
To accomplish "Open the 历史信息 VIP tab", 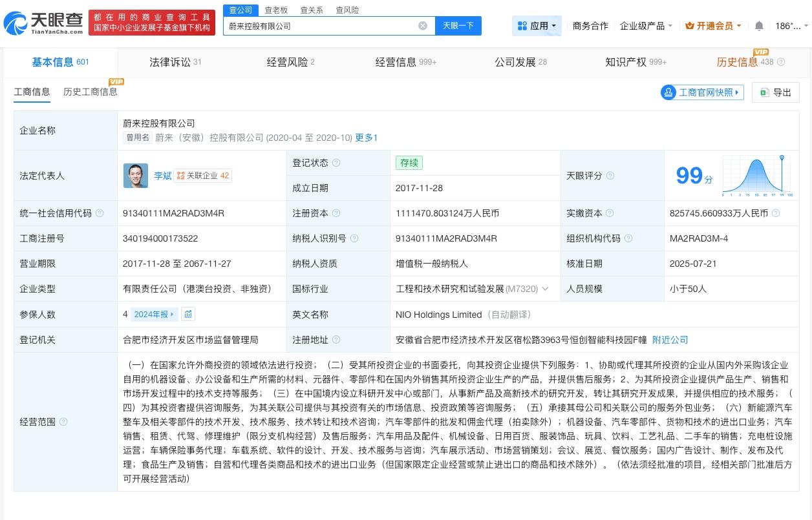I will pyautogui.click(x=745, y=62).
